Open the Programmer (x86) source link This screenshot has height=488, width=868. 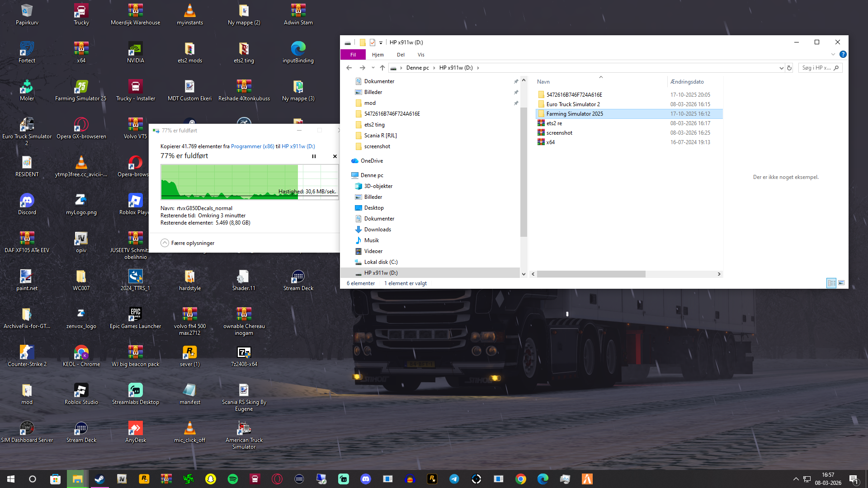[252, 146]
